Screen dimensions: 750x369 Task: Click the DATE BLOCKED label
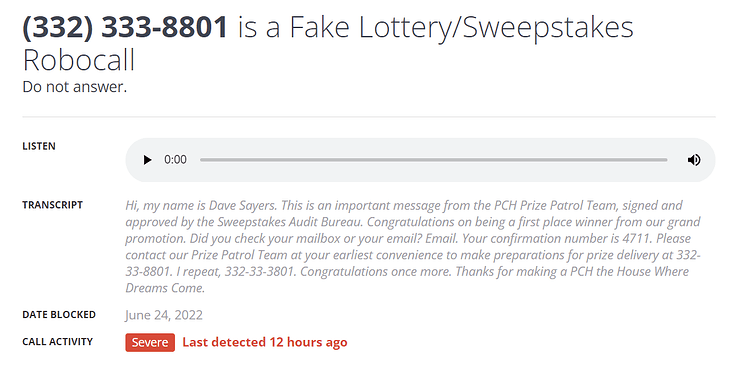click(59, 315)
